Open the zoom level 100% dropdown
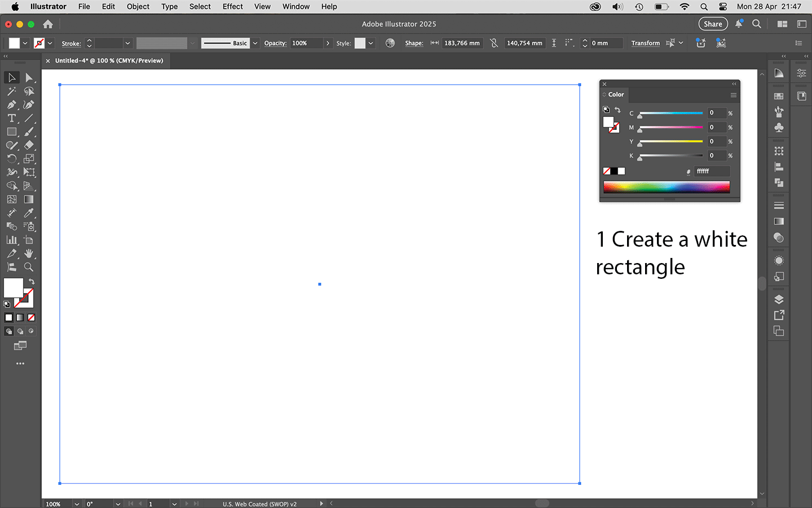This screenshot has width=812, height=508. point(77,504)
